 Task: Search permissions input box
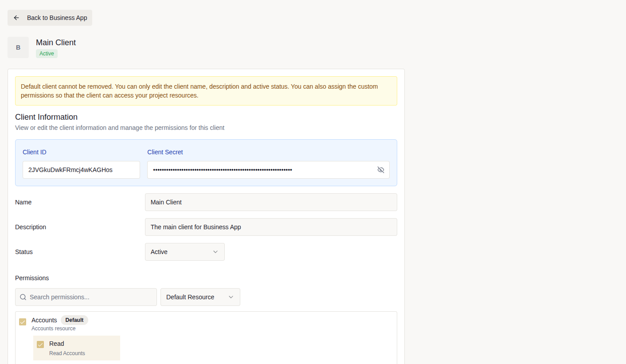tap(86, 297)
